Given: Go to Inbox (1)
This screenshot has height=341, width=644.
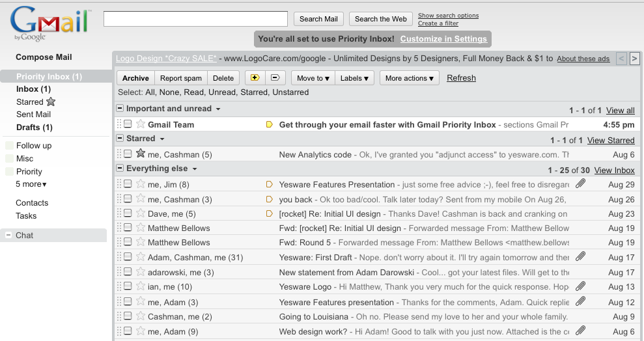Looking at the screenshot, I should click(33, 89).
